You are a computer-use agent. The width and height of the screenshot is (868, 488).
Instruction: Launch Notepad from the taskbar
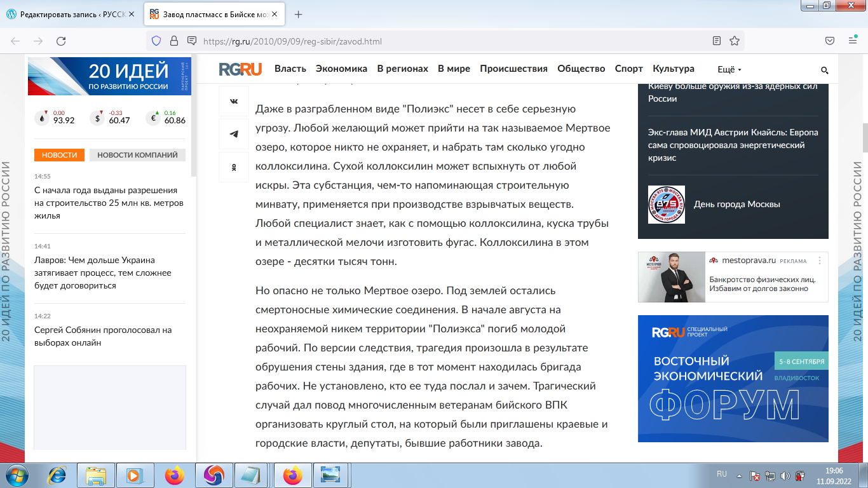pyautogui.click(x=252, y=474)
